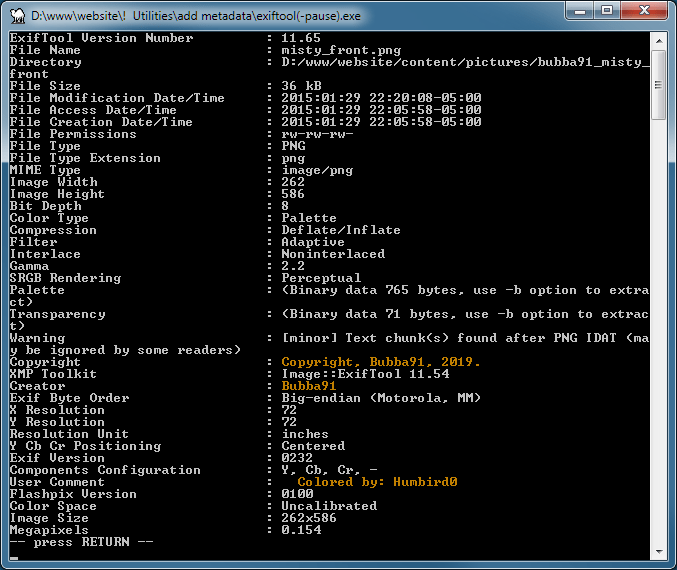Viewport: 677px width, 570px height.
Task: Click the orange Copyright, Bubba91, 2019 text
Action: click(x=380, y=362)
